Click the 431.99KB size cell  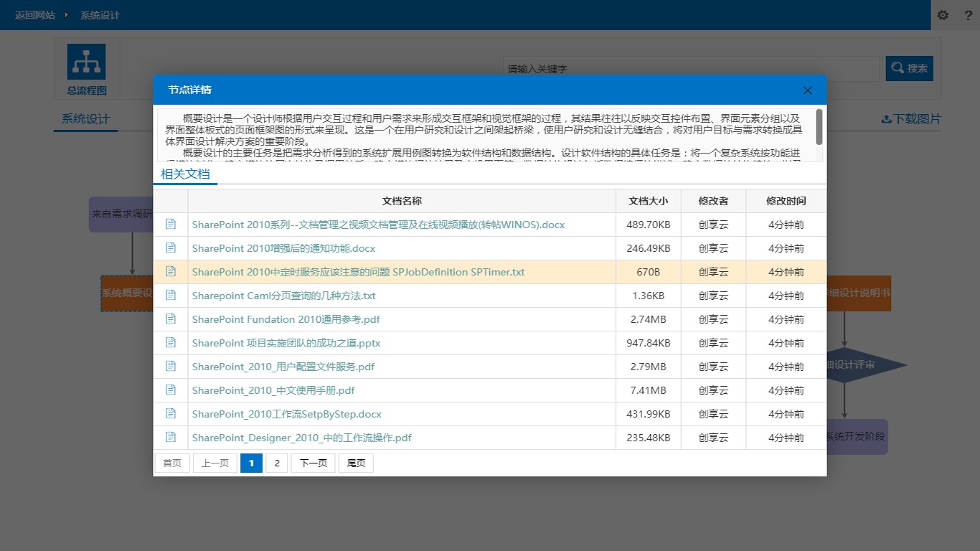pos(648,414)
